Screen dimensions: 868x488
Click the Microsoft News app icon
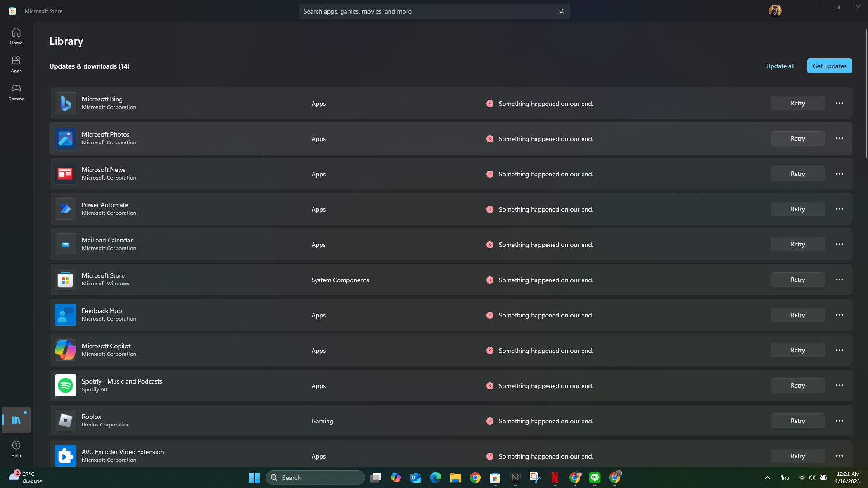(x=66, y=174)
